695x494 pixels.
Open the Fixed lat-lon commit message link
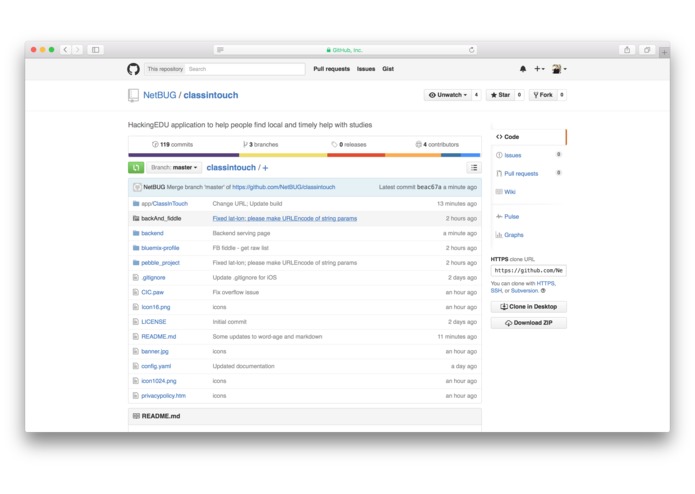pos(285,218)
